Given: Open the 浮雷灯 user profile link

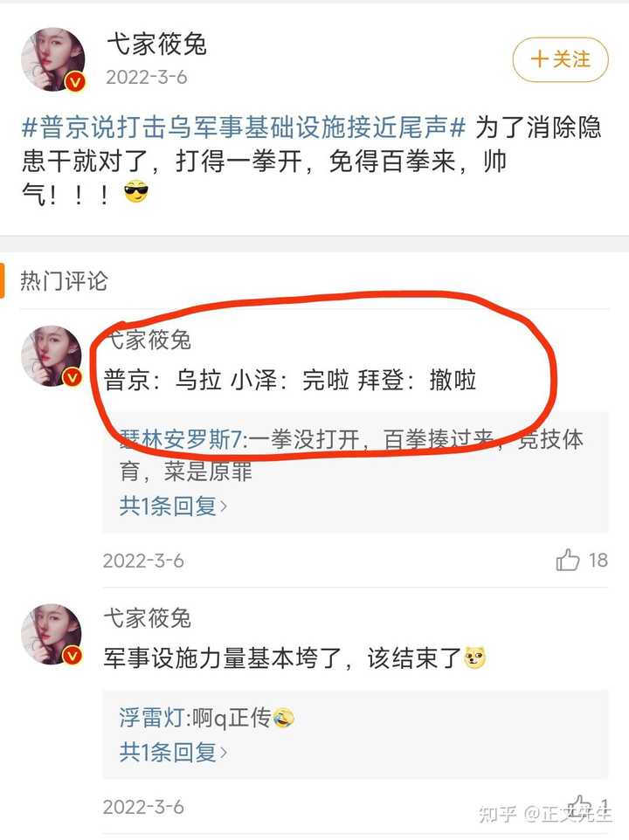Looking at the screenshot, I should coord(152,718).
